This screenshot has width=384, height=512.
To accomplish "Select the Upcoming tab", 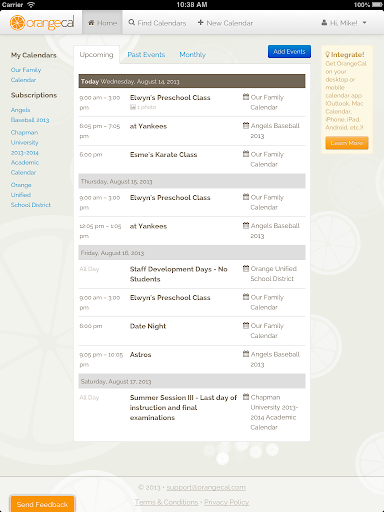I will pos(96,55).
